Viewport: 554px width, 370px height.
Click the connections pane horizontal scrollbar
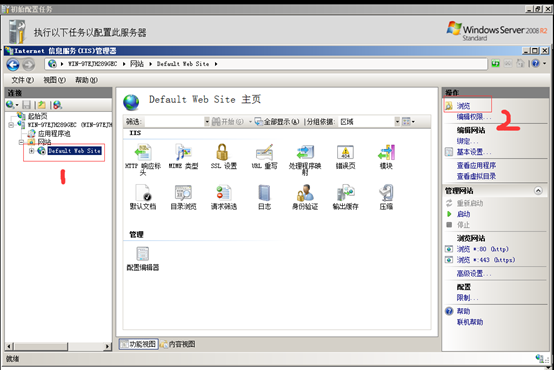coord(58,346)
